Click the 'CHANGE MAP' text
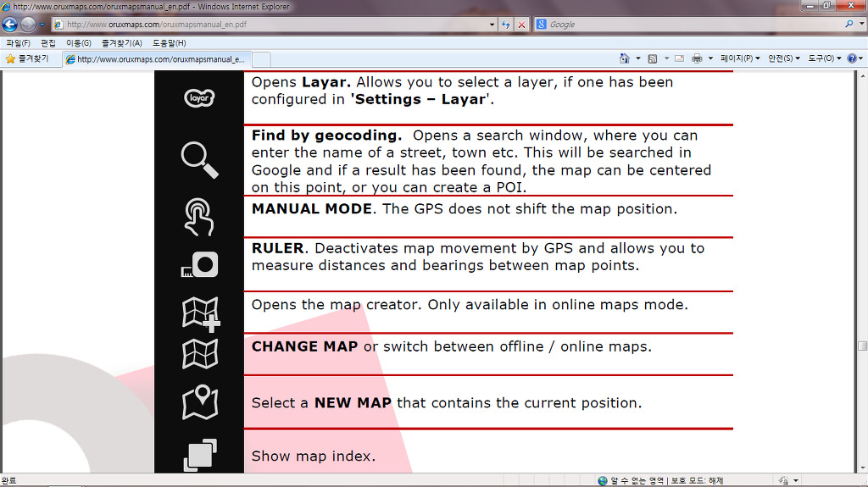Viewport: 868px width, 487px height. coord(304,346)
